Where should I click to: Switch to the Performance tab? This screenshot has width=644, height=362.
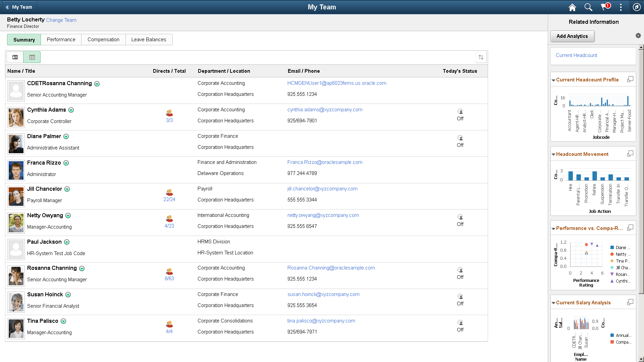point(61,39)
